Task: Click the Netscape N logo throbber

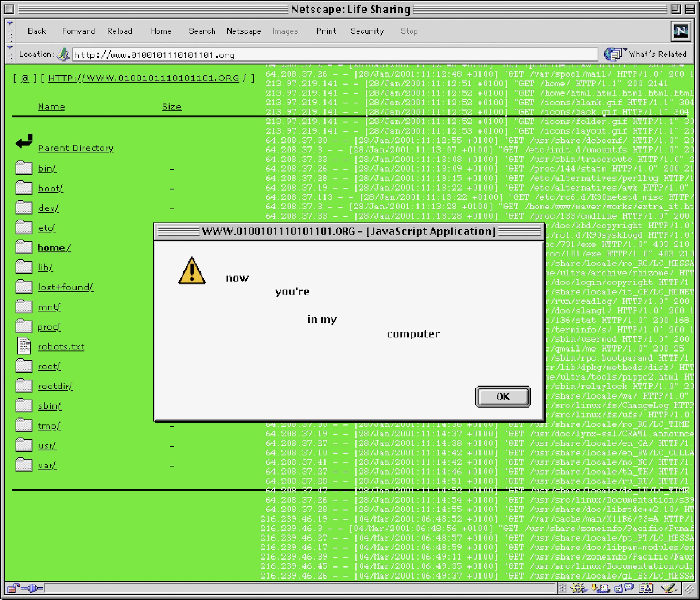Action: [681, 31]
